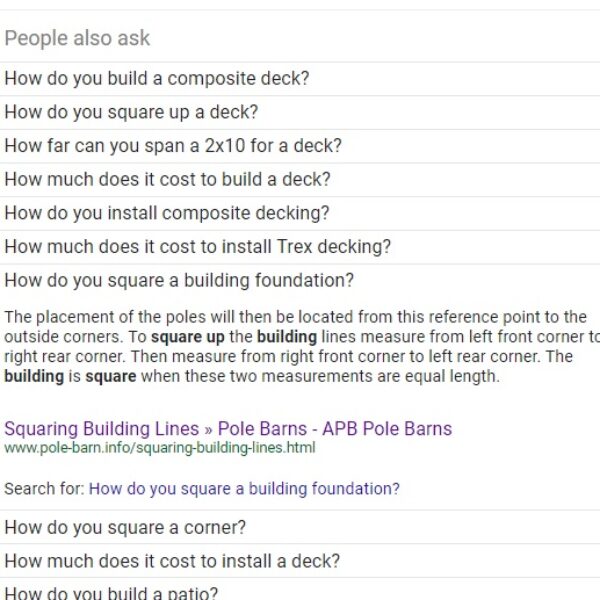
Task: Click the www.pole-barn.info green URL
Action: click(x=159, y=448)
